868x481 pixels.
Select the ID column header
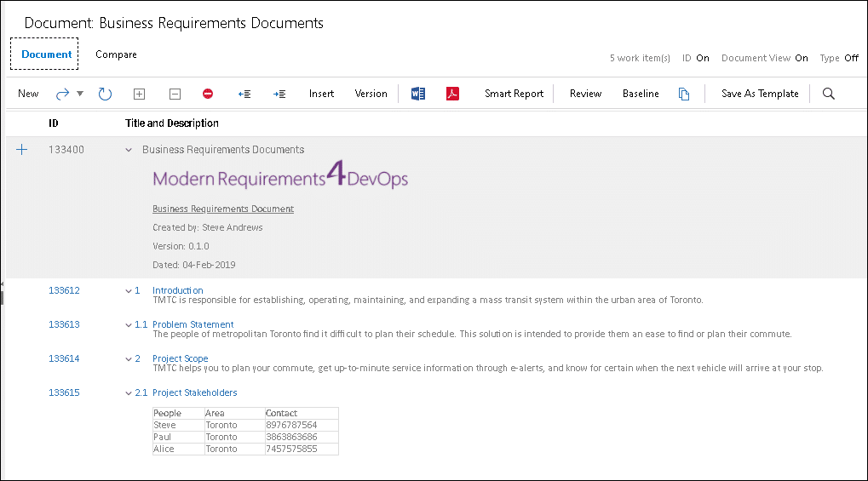coord(53,123)
